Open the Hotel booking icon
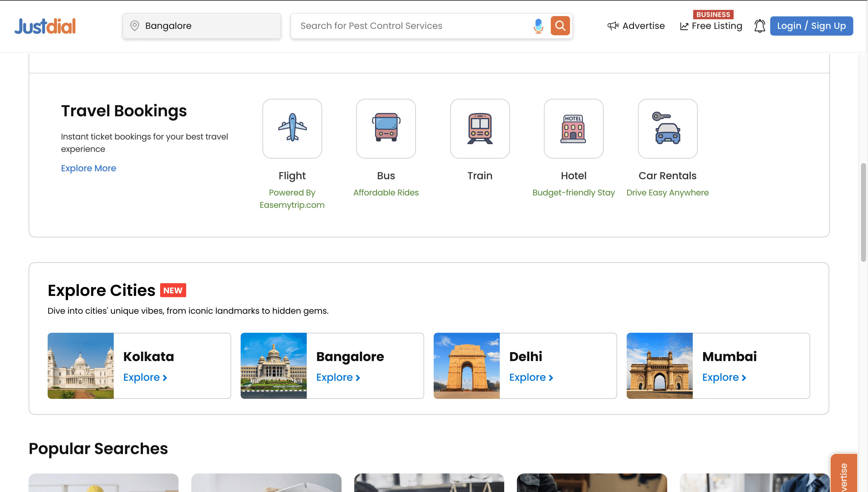 click(x=573, y=128)
